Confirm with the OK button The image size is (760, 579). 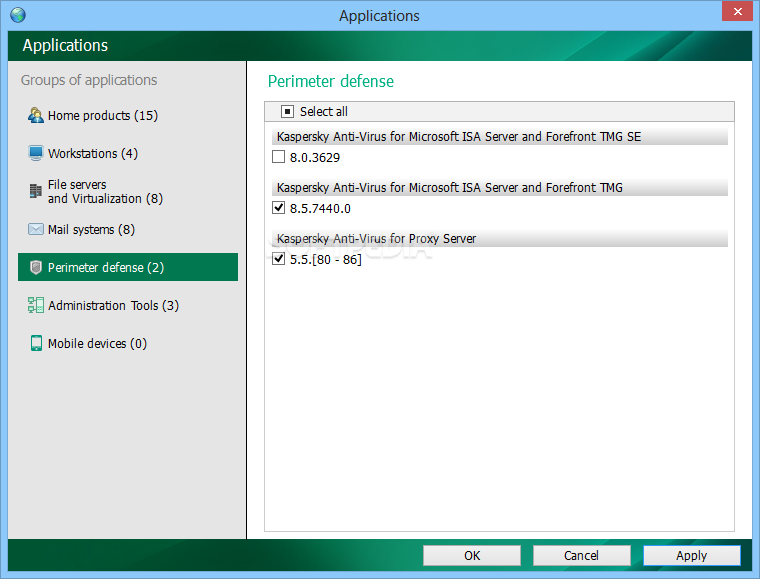pos(472,555)
